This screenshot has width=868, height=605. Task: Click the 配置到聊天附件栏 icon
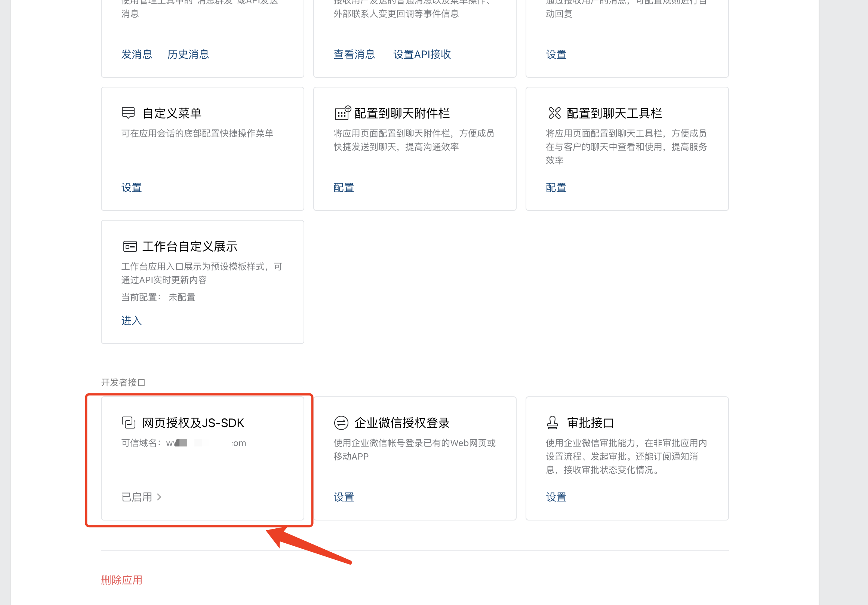tap(342, 113)
